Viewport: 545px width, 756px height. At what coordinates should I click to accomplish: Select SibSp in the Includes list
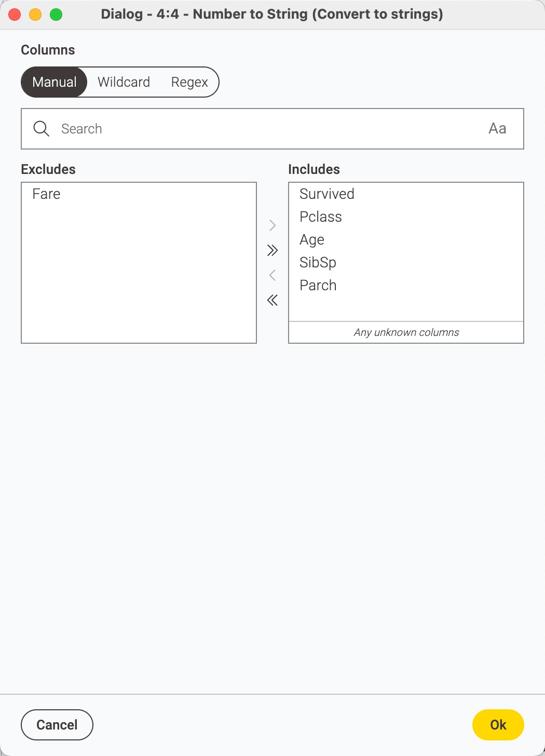point(318,263)
